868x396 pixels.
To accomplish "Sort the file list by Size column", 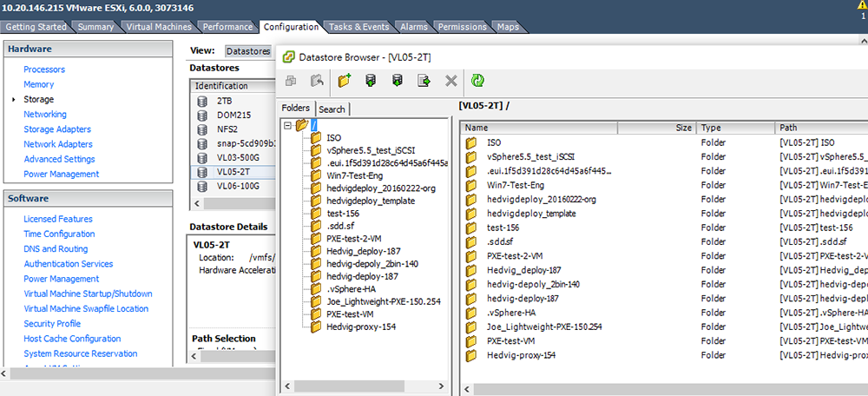I will (657, 128).
